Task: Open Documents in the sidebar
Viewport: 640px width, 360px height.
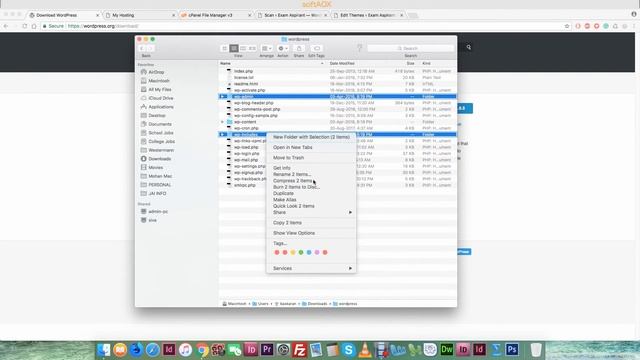Action: coord(160,124)
